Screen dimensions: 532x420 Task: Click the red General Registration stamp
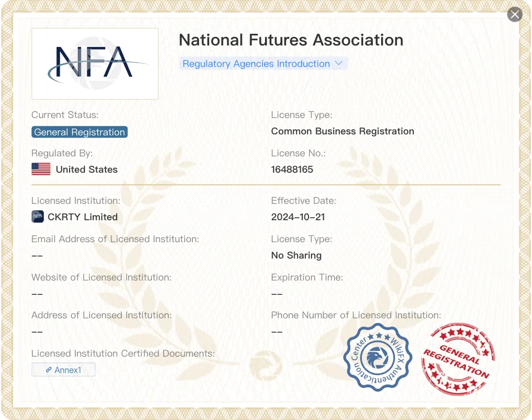(x=458, y=359)
